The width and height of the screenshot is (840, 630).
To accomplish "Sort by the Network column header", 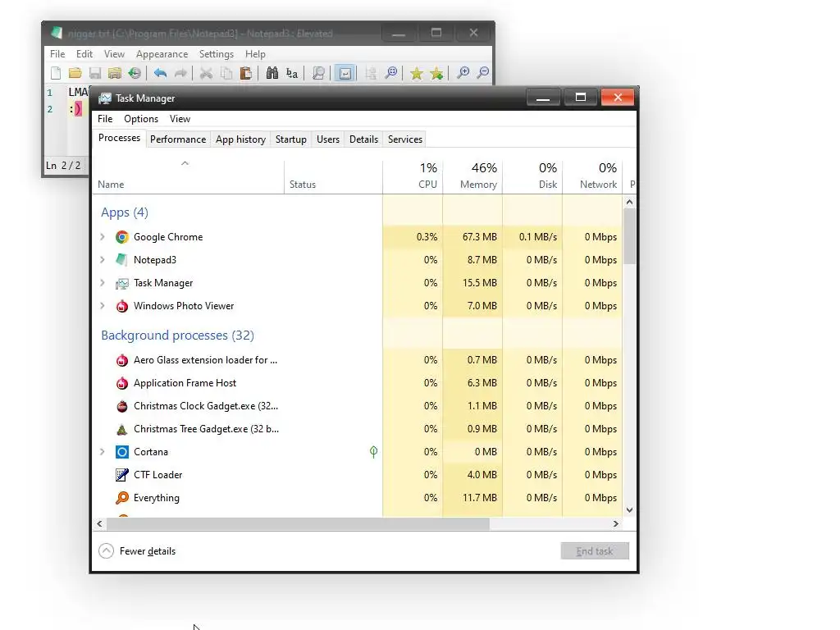I will [x=592, y=176].
